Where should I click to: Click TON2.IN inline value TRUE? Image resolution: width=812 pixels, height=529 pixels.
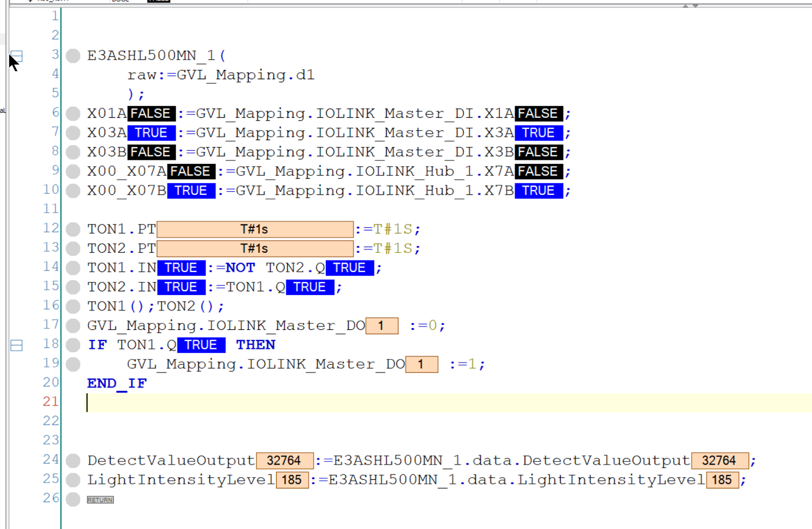click(181, 287)
